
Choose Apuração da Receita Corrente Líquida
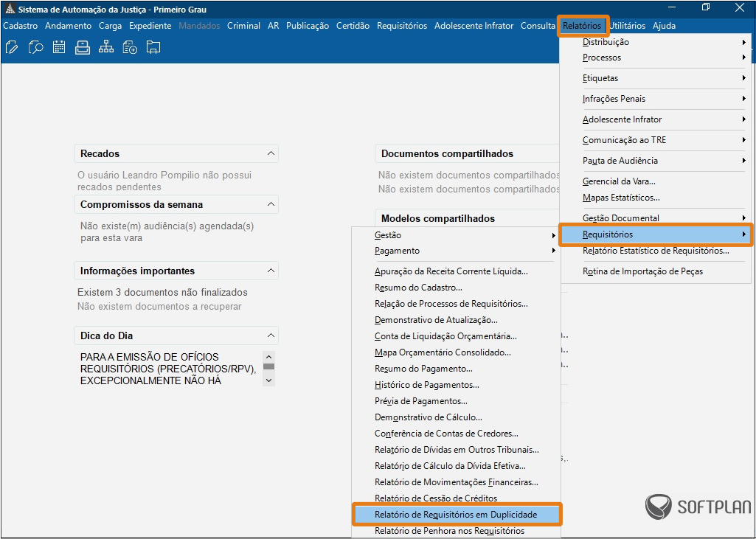tap(456, 271)
